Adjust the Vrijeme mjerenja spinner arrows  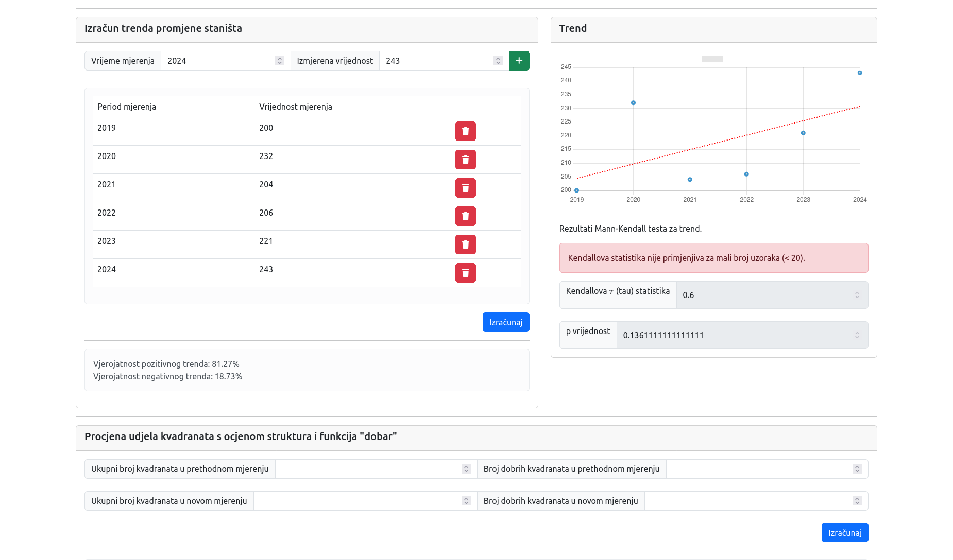tap(280, 61)
